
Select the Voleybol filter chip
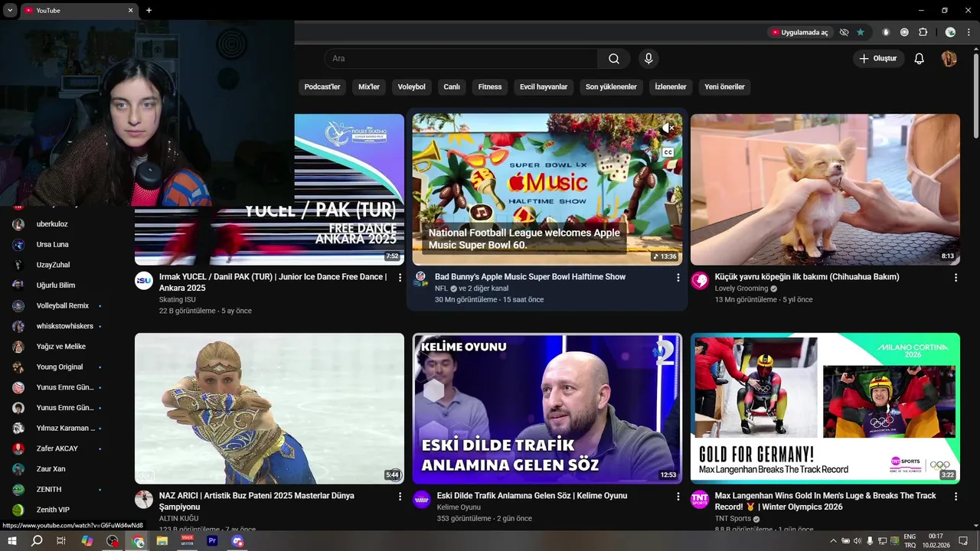[x=411, y=87]
